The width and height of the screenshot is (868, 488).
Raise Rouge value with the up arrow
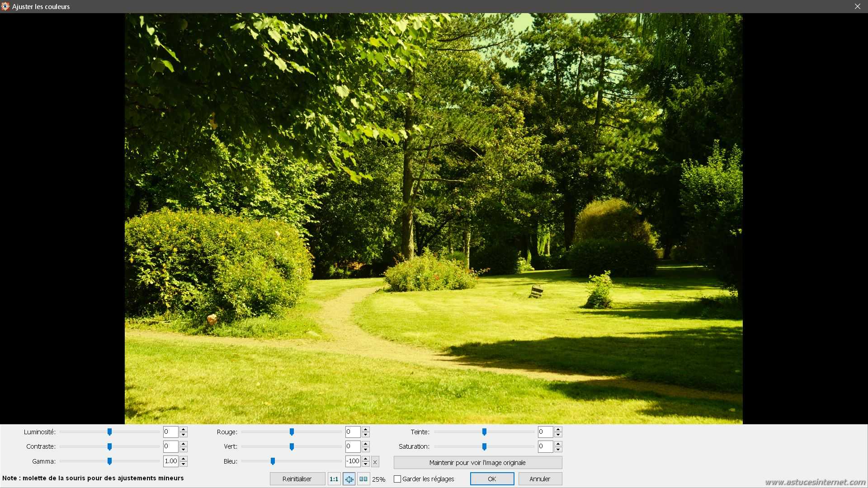click(366, 429)
